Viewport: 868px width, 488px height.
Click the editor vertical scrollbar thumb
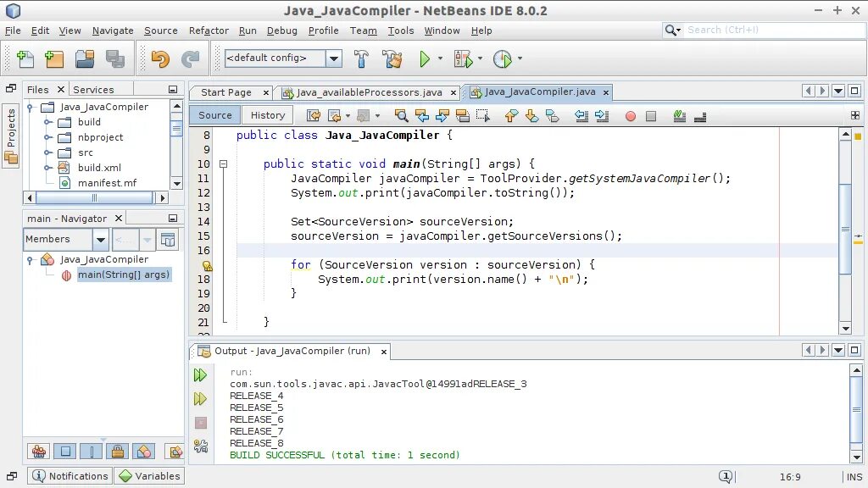tap(845, 229)
